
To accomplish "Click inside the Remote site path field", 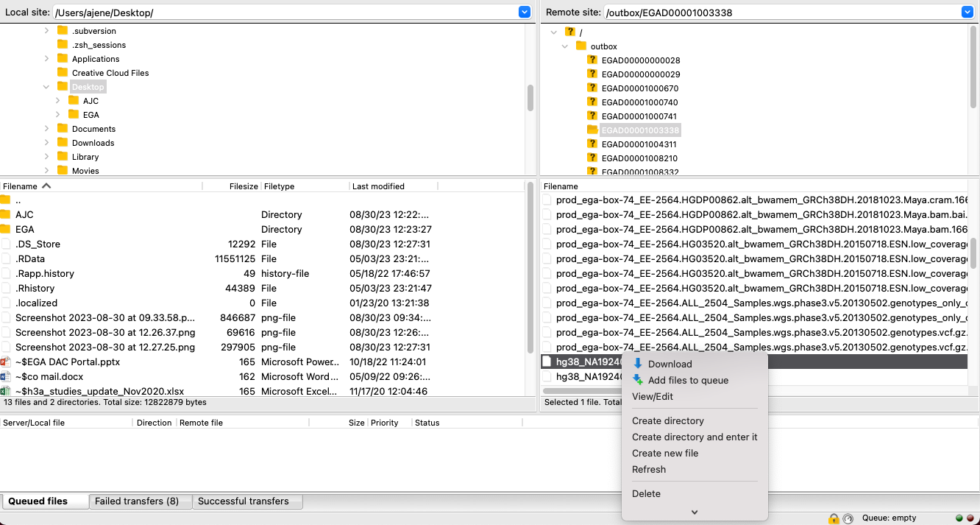I will pos(780,12).
